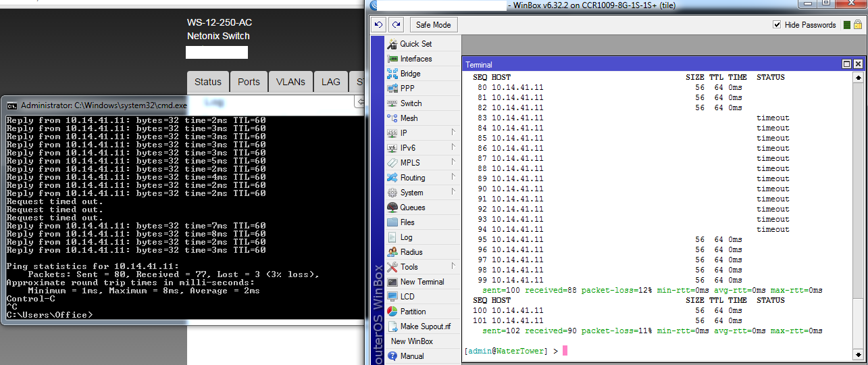This screenshot has height=365, width=868.
Task: Open the Queues panel
Action: coord(412,208)
